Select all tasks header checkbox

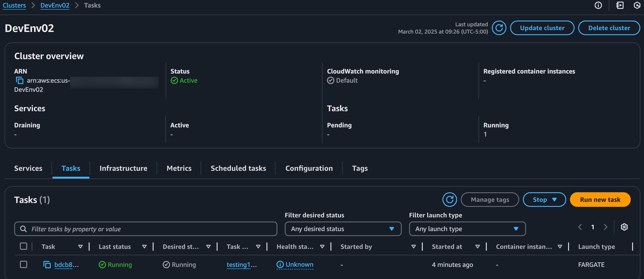[24, 246]
